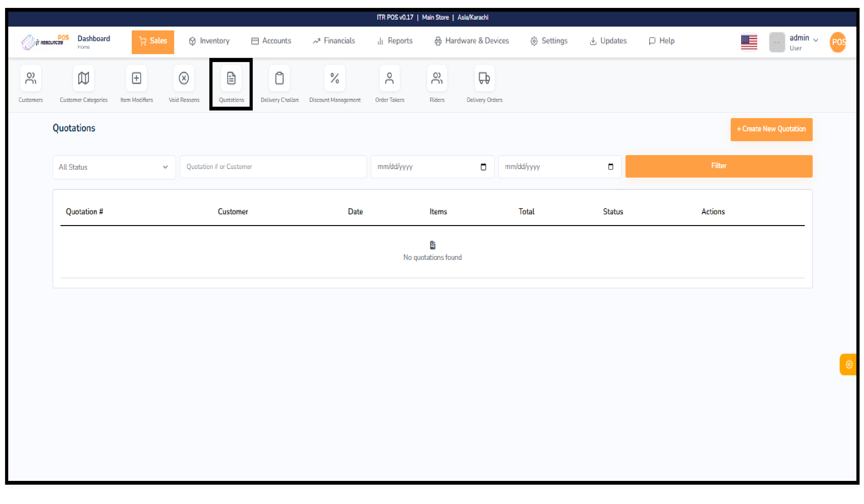864x504 pixels.
Task: Open the Customers icon
Action: tap(30, 79)
